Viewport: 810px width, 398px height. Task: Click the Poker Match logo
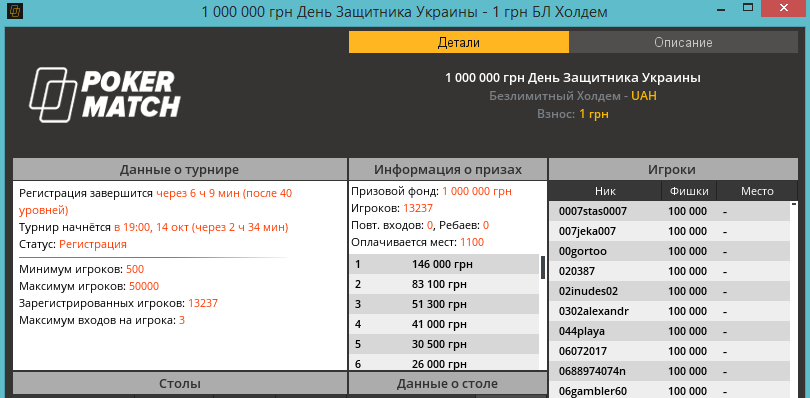[104, 95]
